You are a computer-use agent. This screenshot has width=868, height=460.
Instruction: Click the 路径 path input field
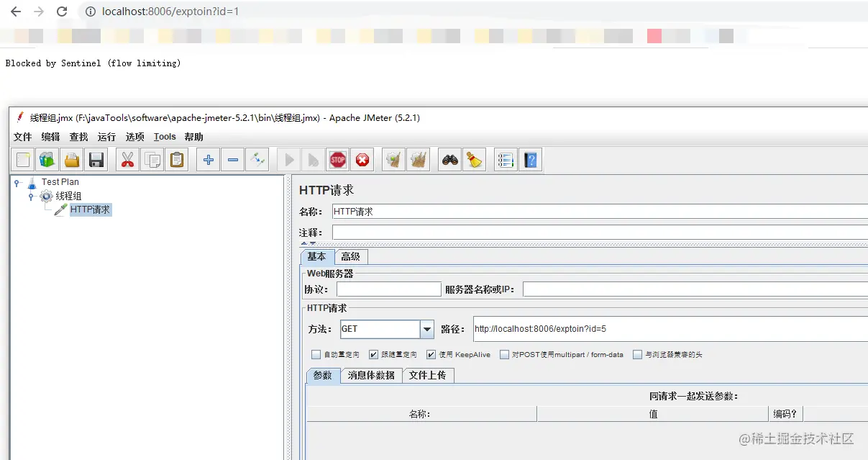pyautogui.click(x=670, y=329)
